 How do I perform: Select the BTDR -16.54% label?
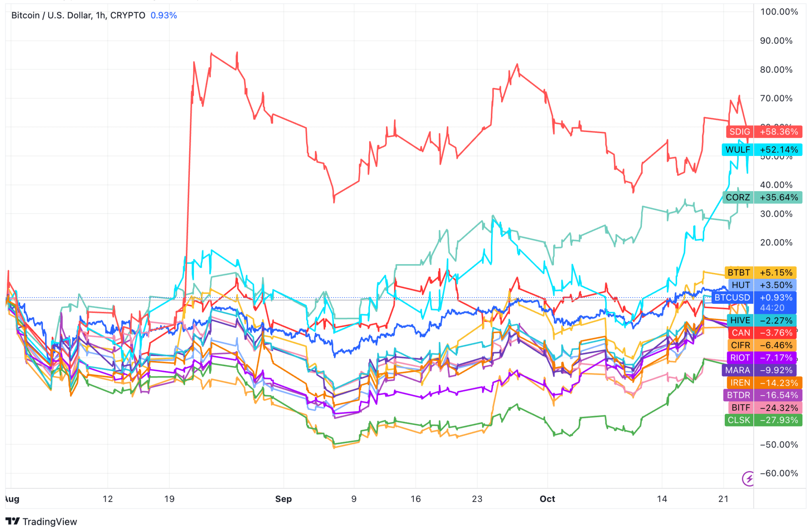762,395
